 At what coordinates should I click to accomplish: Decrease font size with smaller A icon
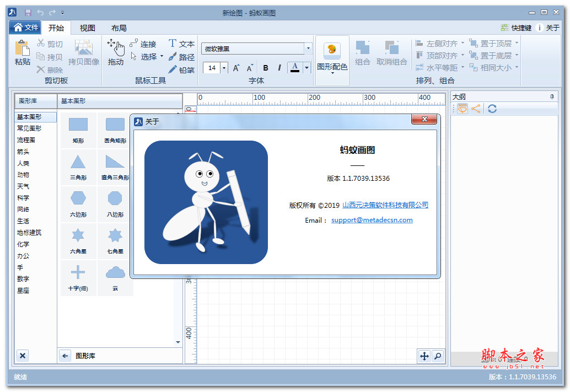250,68
